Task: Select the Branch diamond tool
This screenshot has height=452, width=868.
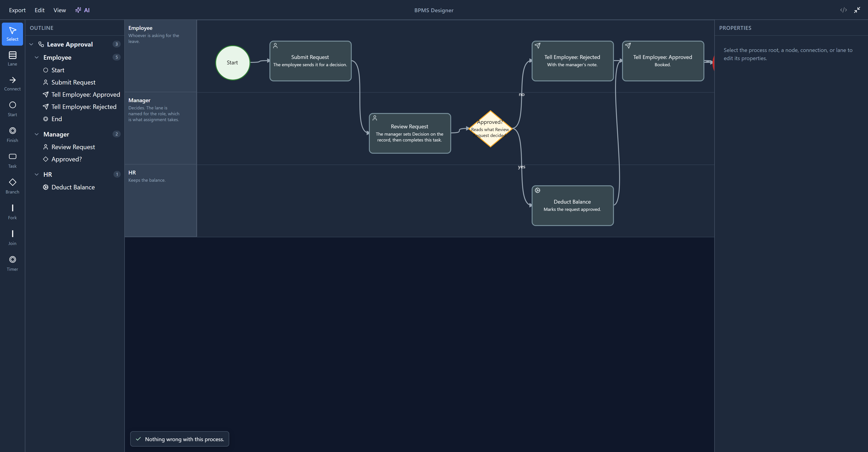Action: pyautogui.click(x=12, y=187)
